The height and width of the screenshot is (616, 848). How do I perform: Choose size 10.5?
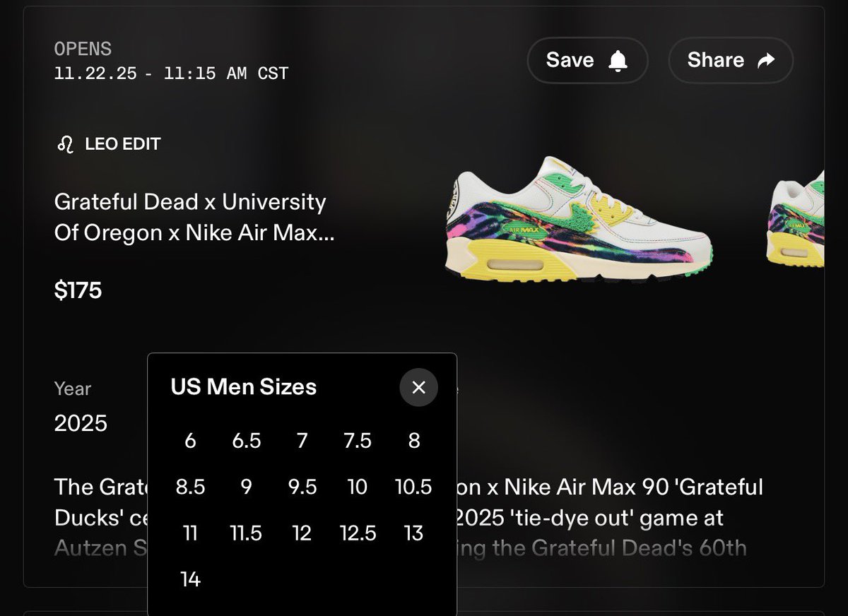pos(413,487)
